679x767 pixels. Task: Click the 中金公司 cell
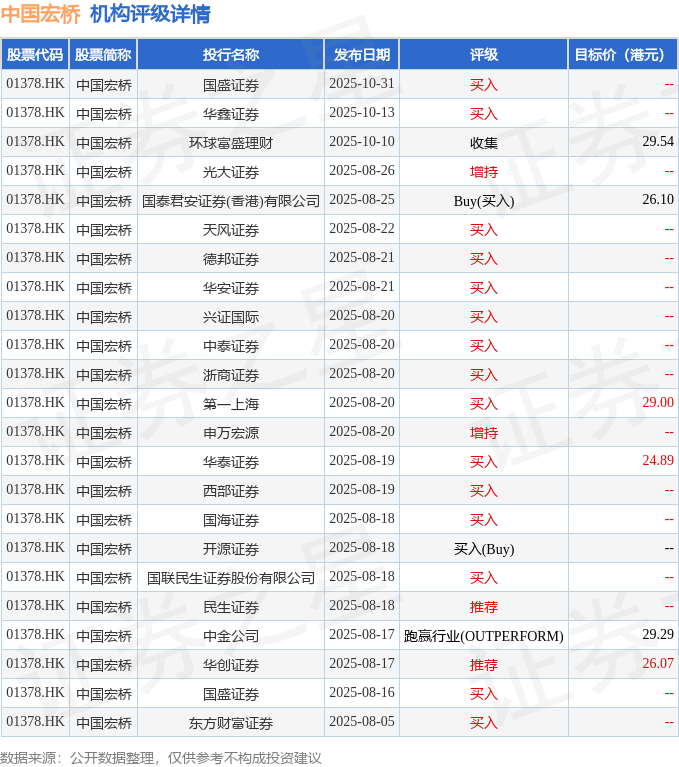click(x=231, y=635)
